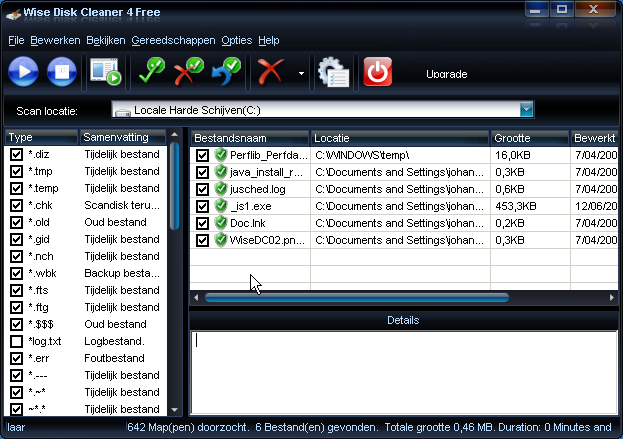Image resolution: width=623 pixels, height=439 pixels.
Task: Delete files with the red X icon
Action: (x=271, y=72)
